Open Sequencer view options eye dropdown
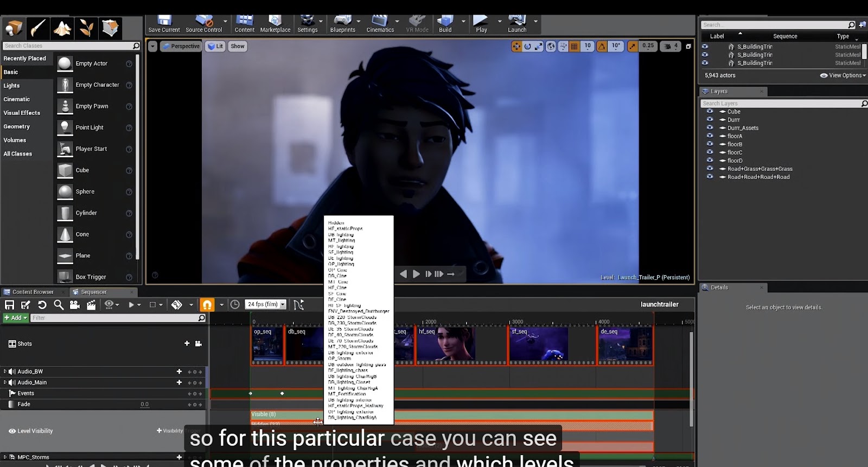This screenshot has height=467, width=868. [x=111, y=305]
